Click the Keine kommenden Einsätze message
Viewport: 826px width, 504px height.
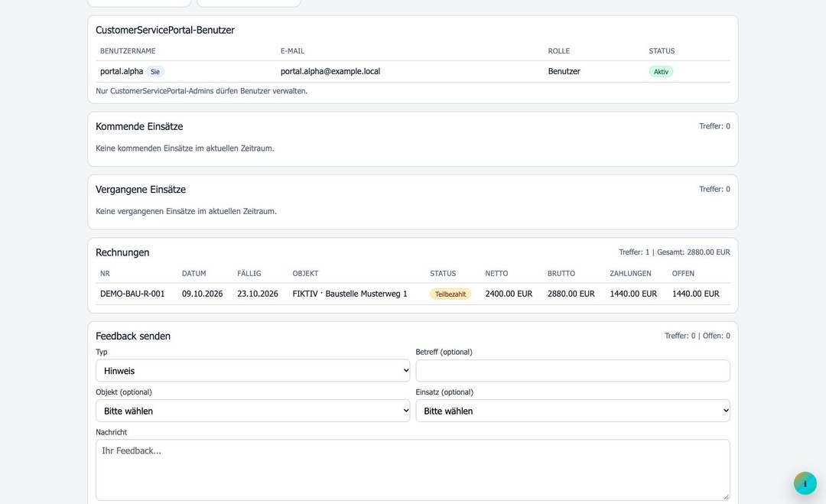185,148
